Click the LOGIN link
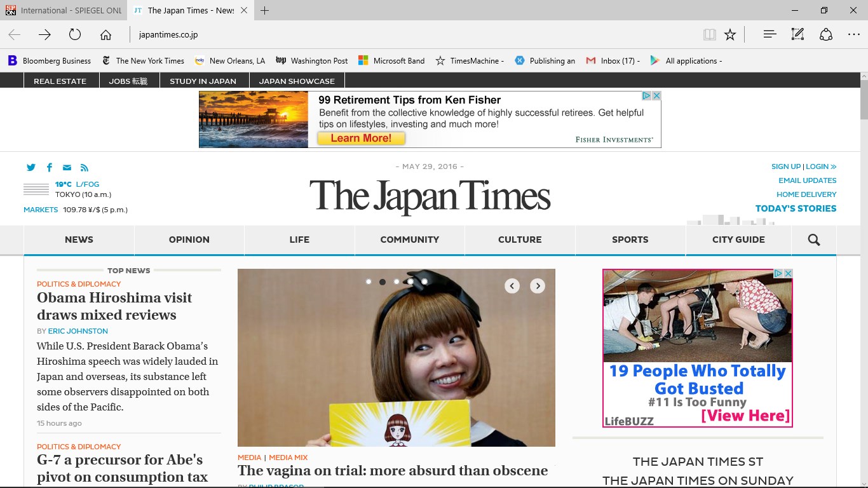The width and height of the screenshot is (868, 488). 818,166
